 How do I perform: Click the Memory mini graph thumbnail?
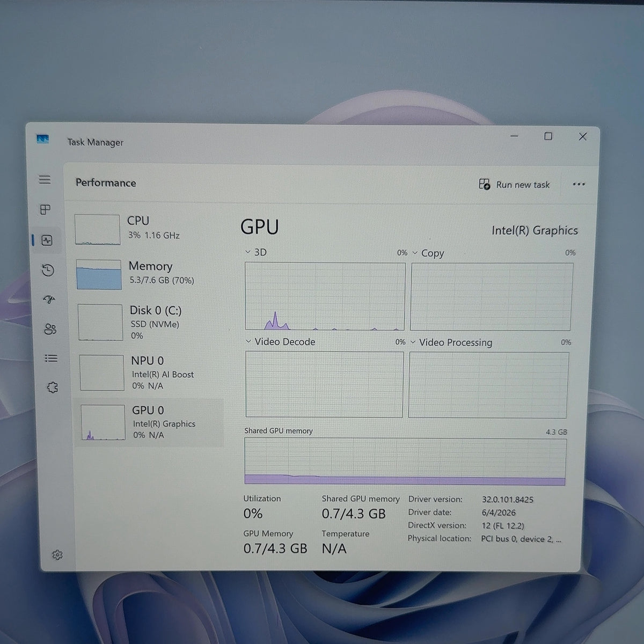[x=99, y=275]
